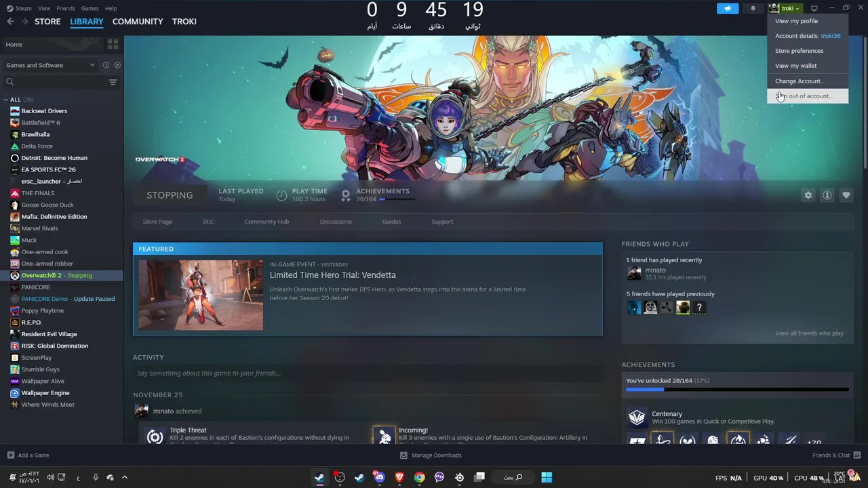This screenshot has height=488, width=868.
Task: Open the Triple Threat achievement icon
Action: [x=155, y=436]
